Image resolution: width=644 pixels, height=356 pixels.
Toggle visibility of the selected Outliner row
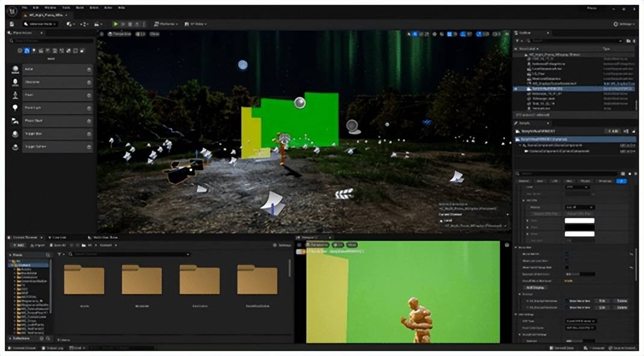pos(516,88)
